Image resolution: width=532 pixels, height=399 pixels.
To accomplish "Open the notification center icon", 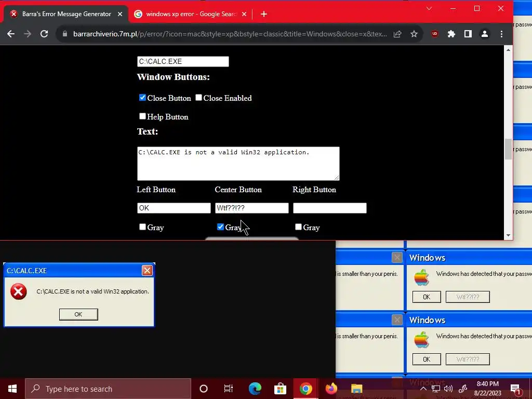I will 516,389.
